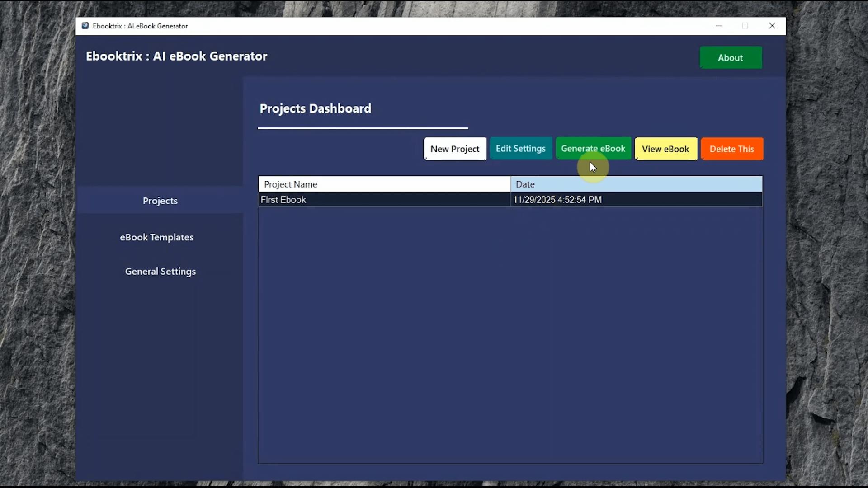Click the Ebooktrix app icon in the title bar
This screenshot has height=488, width=868.
[x=85, y=26]
